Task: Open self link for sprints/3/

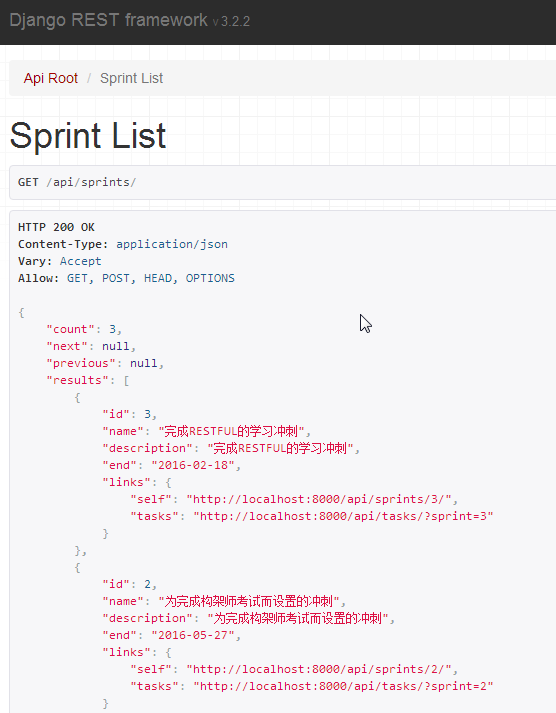Action: pos(319,499)
